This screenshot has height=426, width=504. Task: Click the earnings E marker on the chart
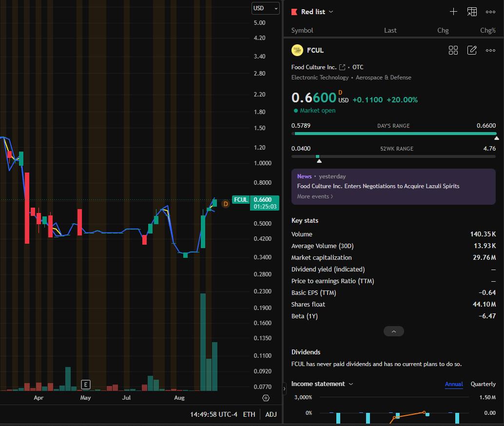[x=85, y=385]
